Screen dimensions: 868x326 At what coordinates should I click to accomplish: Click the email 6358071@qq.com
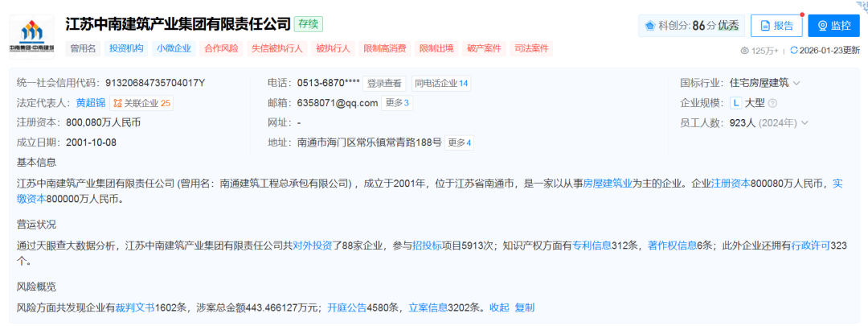(x=337, y=103)
